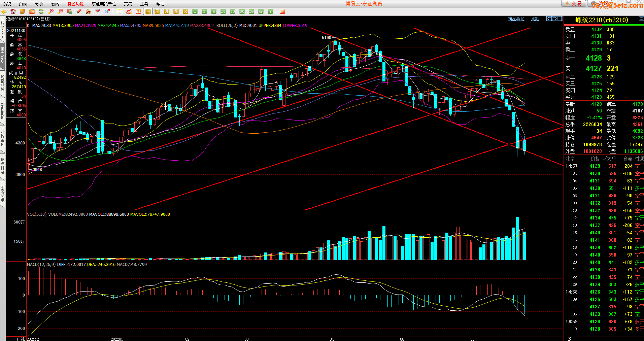This screenshot has width=644, height=341.
Task: Open the 系统 menu
Action: tap(7, 4)
